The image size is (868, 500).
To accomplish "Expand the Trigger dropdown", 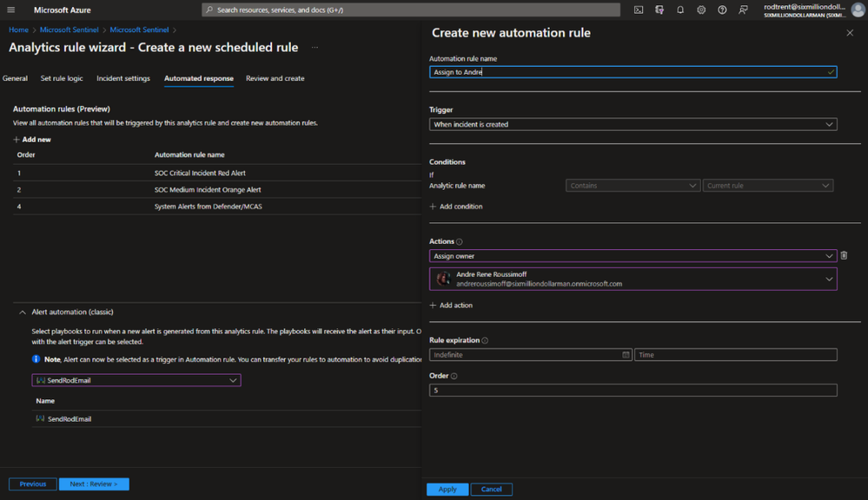I will pos(633,124).
